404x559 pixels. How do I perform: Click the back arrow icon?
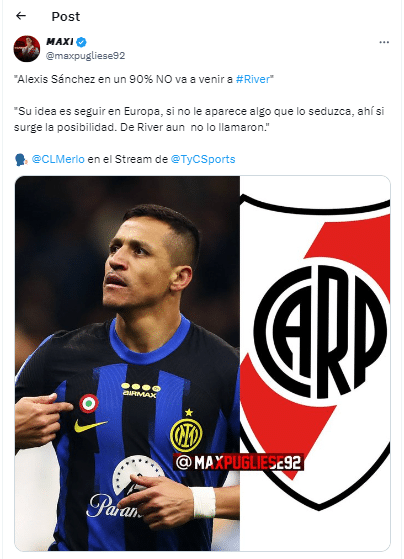(21, 16)
